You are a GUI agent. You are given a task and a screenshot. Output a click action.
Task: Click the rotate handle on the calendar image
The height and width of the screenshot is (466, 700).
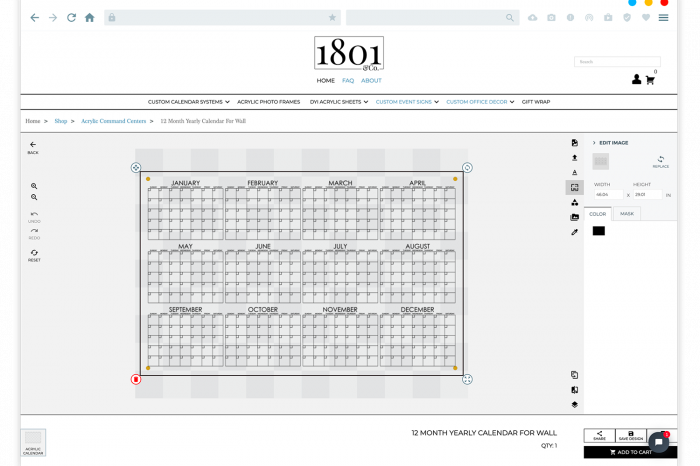click(x=467, y=168)
